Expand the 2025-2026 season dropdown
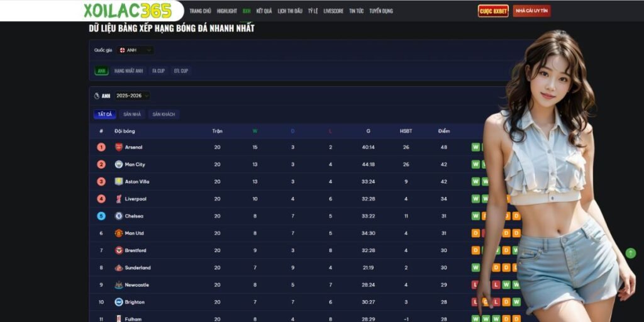 [132, 96]
